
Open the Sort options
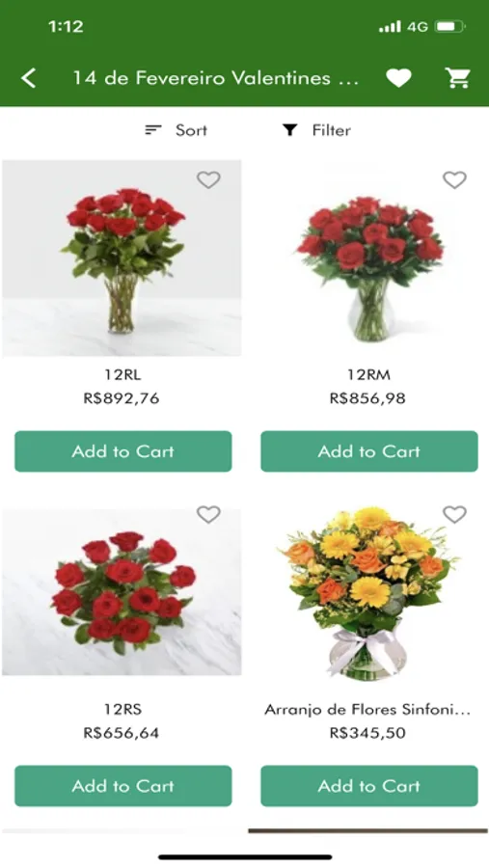(x=177, y=130)
